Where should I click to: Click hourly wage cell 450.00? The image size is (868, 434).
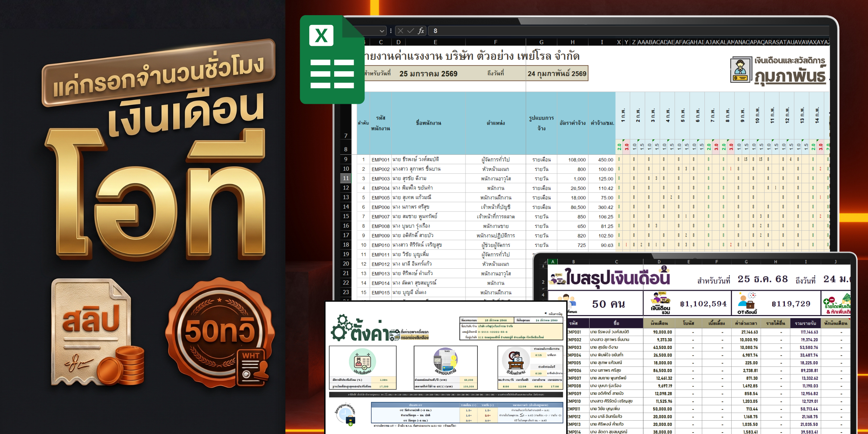click(602, 159)
